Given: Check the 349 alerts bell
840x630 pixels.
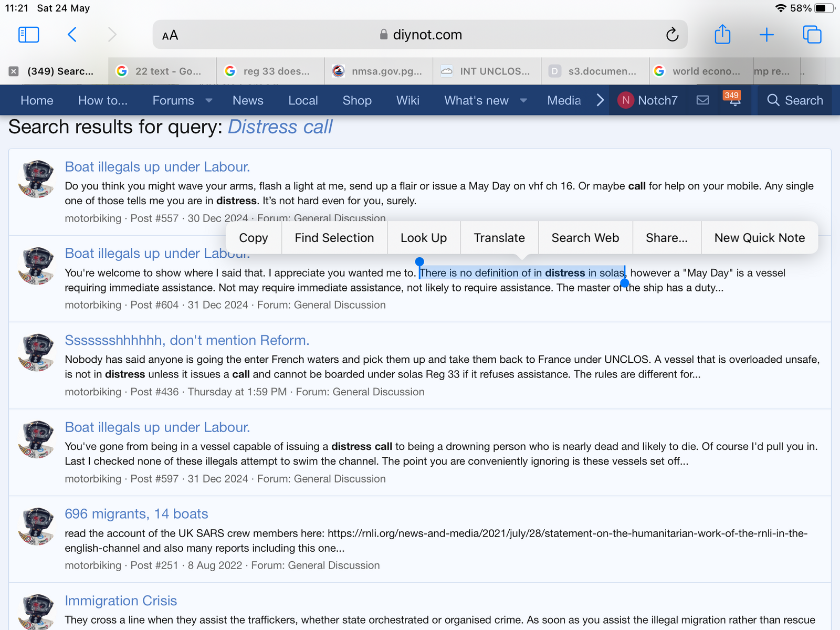Looking at the screenshot, I should tap(734, 100).
